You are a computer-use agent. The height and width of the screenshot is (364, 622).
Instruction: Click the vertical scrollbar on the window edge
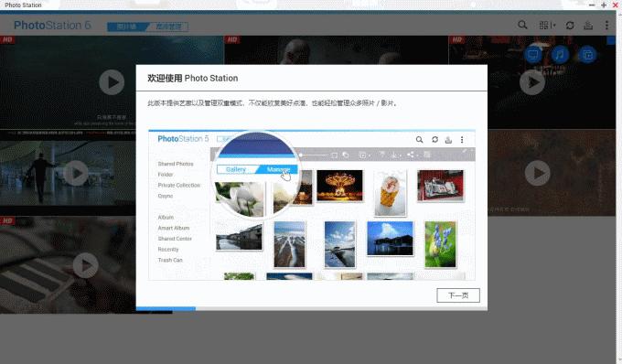(x=619, y=187)
